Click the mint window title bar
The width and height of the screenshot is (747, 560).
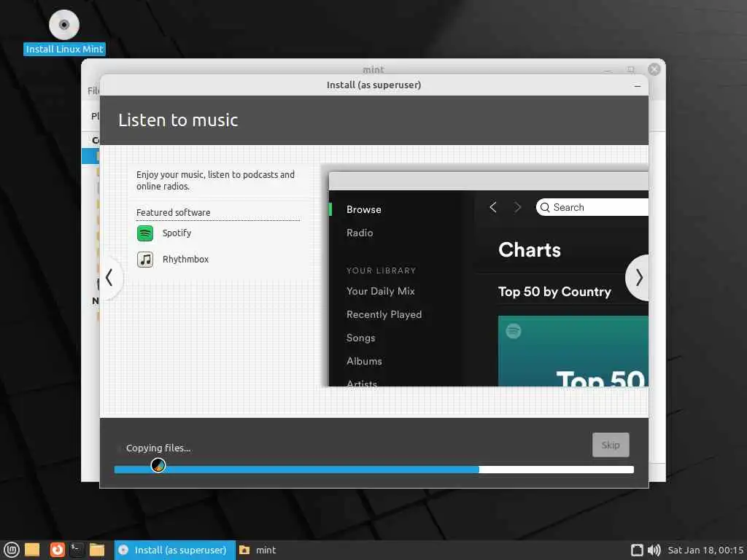373,66
